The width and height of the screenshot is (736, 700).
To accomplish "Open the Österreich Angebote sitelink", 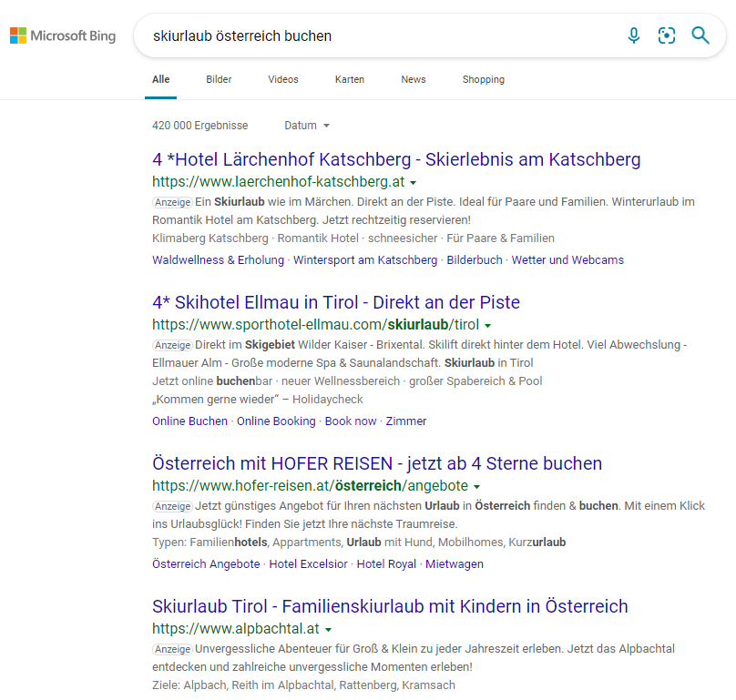I will [x=206, y=564].
